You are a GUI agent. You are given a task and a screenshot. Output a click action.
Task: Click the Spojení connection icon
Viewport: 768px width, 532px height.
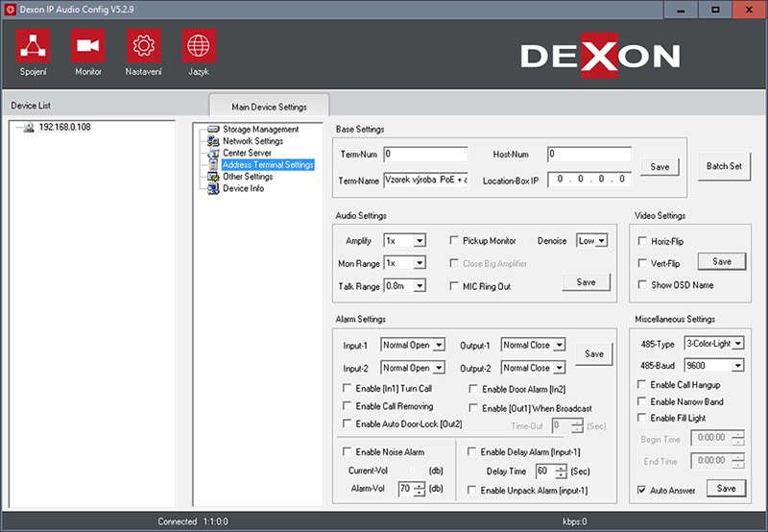tap(32, 45)
